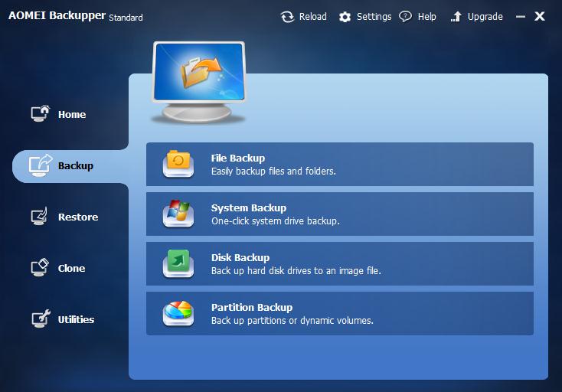Click the Backup monitor icon in sidebar
Screen dimensions: 562x392
(x=40, y=165)
